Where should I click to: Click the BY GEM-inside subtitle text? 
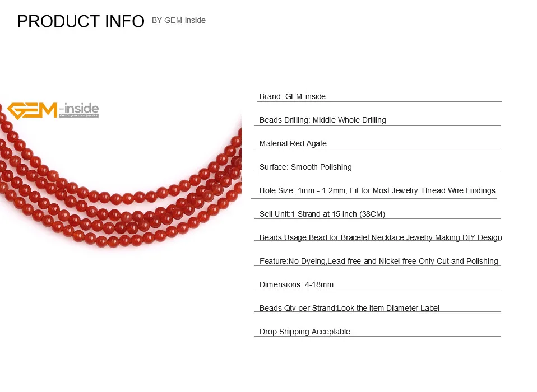pyautogui.click(x=178, y=21)
